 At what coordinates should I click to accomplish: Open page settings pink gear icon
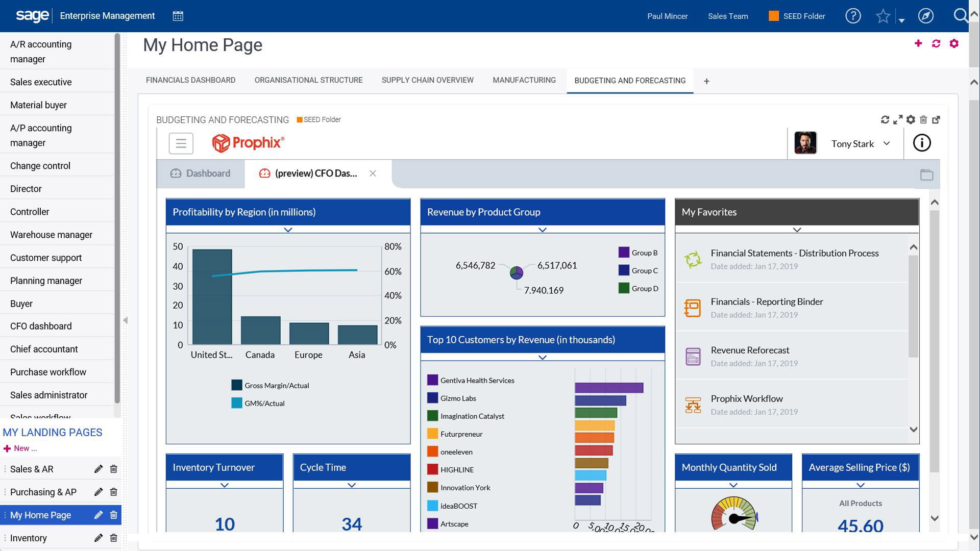tap(954, 43)
